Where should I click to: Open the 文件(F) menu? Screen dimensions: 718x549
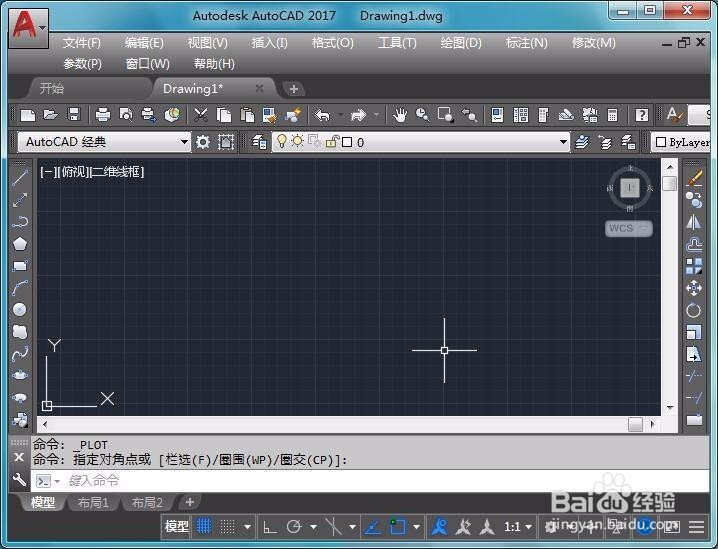pyautogui.click(x=82, y=43)
